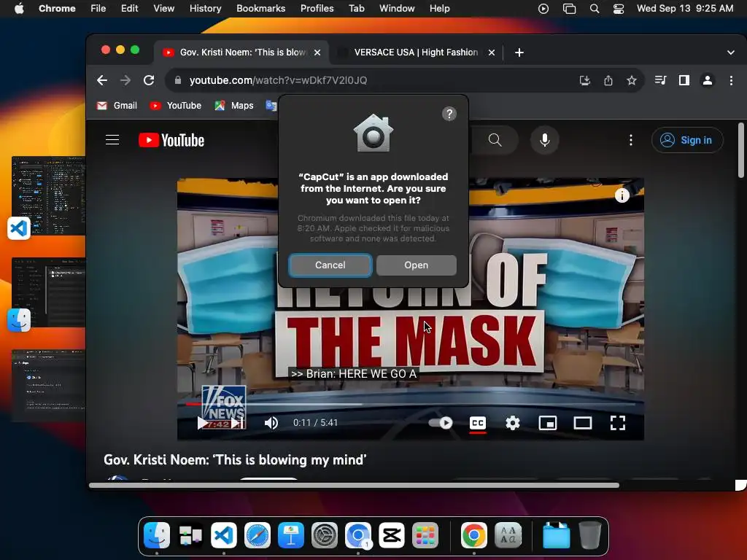Go forward to the next page
Image resolution: width=747 pixels, height=560 pixels.
click(125, 80)
